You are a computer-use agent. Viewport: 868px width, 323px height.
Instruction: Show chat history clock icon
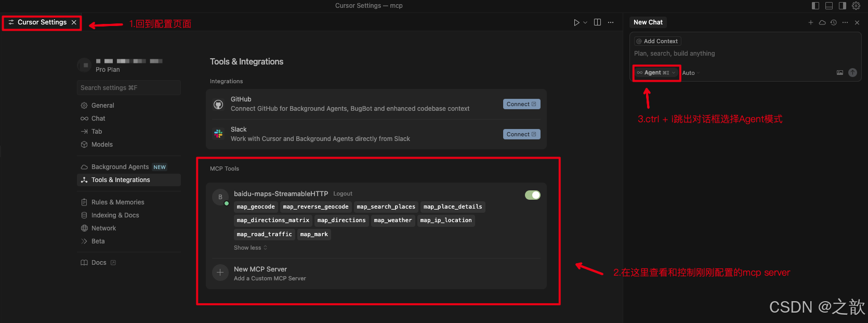[x=834, y=22]
